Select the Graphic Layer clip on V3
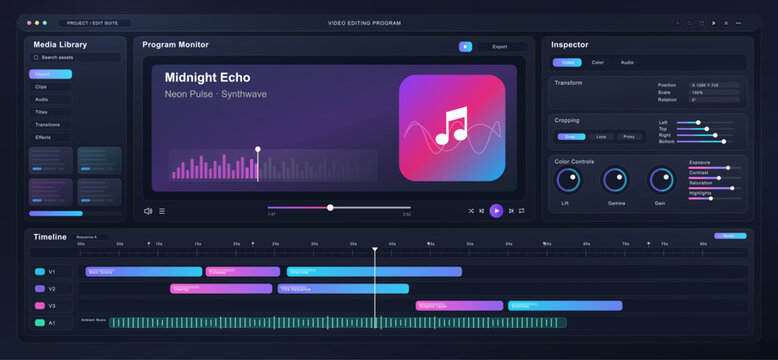 pos(459,306)
